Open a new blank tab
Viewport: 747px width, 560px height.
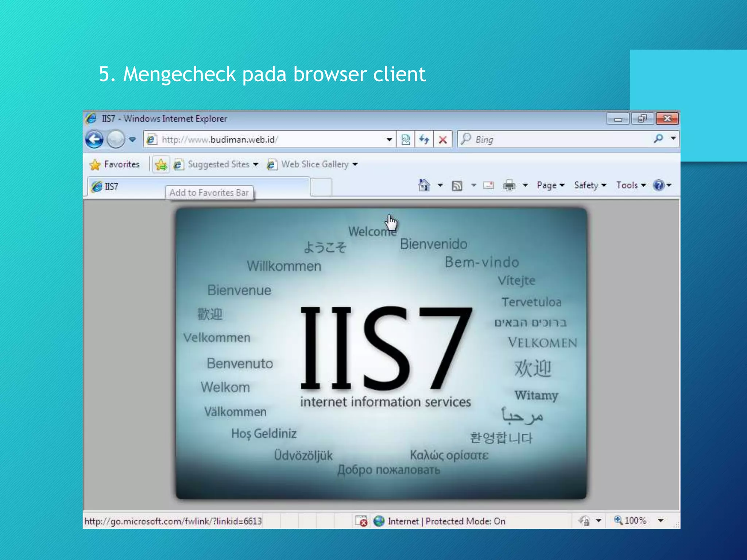(321, 187)
